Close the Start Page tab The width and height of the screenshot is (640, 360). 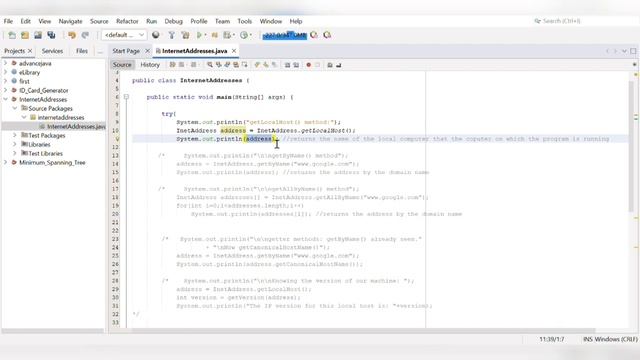click(x=148, y=51)
